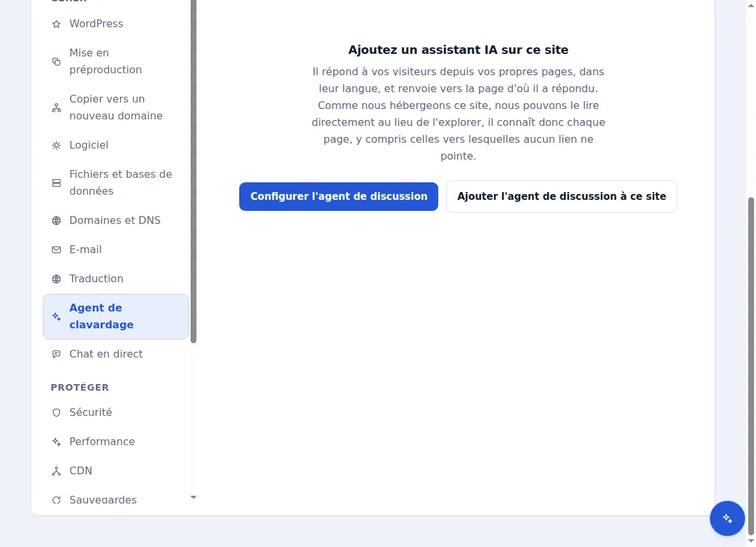Open the WordPress menu item
This screenshot has height=547, width=756.
(115, 23)
